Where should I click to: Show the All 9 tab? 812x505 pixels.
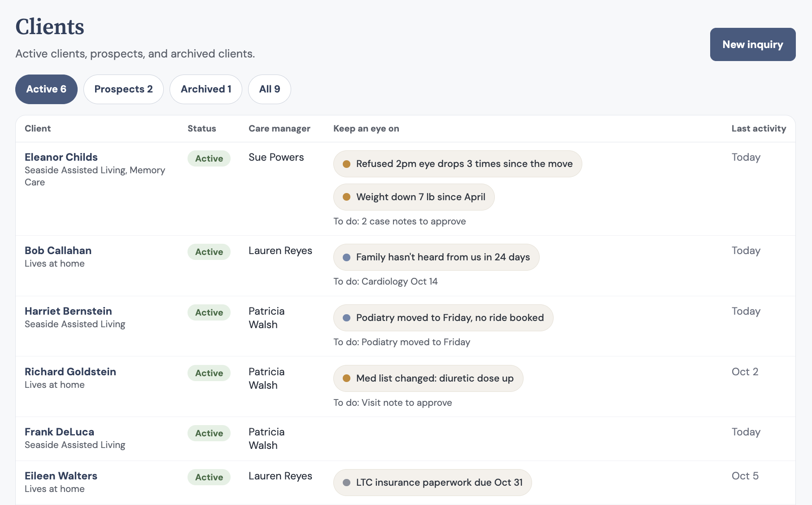(270, 89)
